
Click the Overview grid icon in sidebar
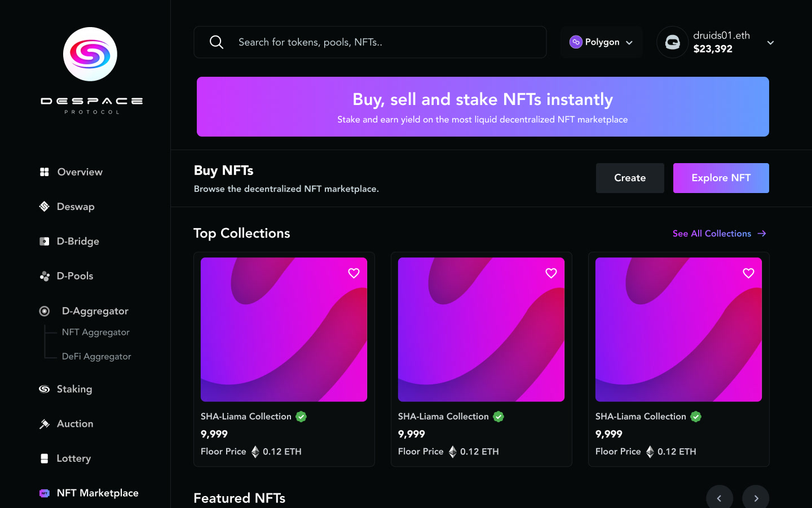(x=45, y=172)
